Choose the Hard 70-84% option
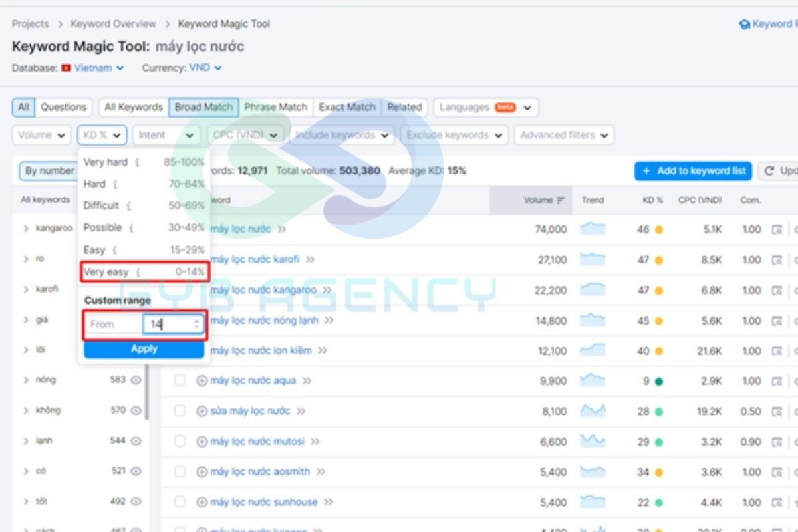This screenshot has width=798, height=532. click(144, 184)
